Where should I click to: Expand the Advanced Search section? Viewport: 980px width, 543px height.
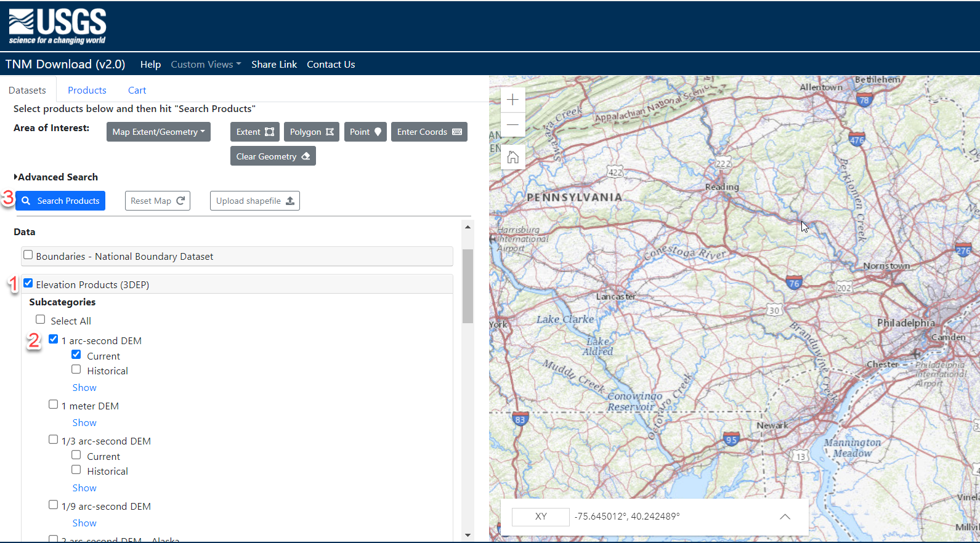pos(56,177)
